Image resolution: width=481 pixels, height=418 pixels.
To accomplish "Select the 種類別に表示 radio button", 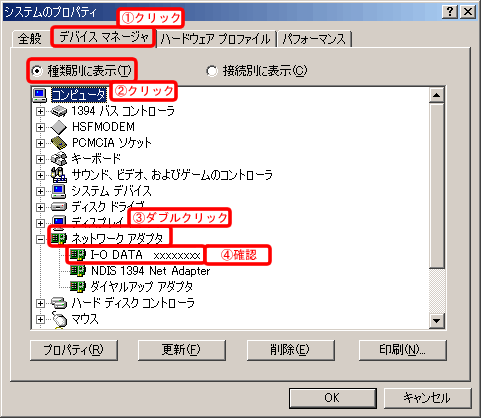I will (x=37, y=71).
